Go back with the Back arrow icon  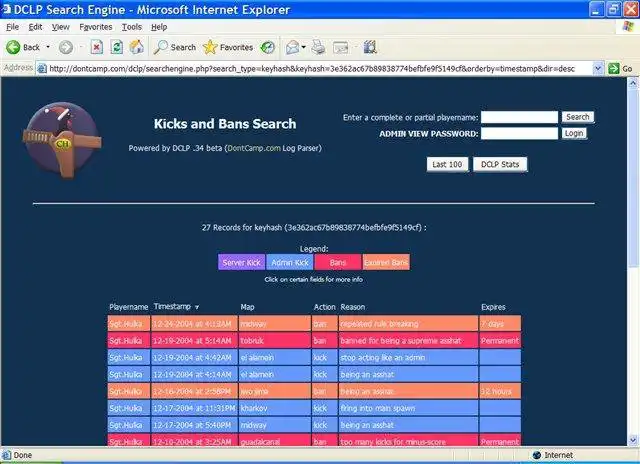13,47
